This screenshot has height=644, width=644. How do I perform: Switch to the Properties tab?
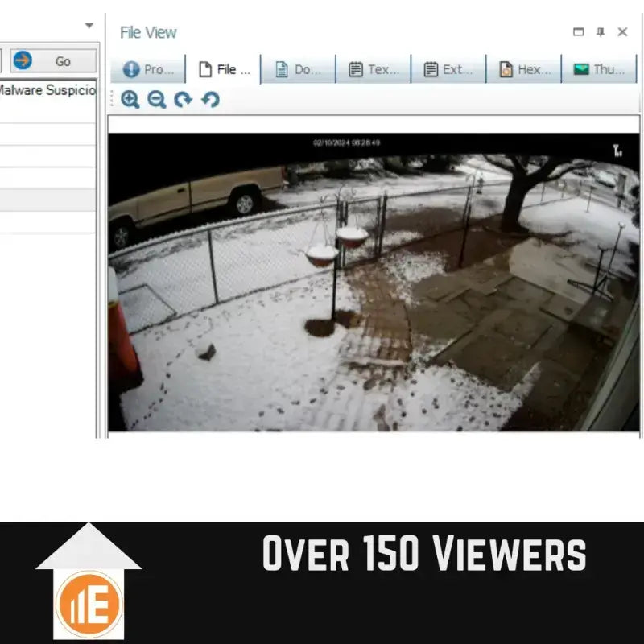(148, 69)
